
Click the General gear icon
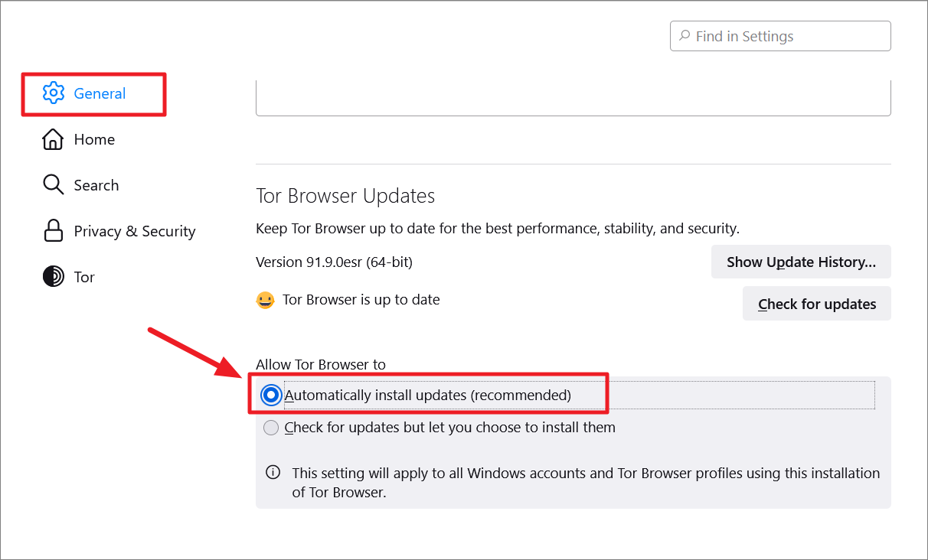click(53, 93)
